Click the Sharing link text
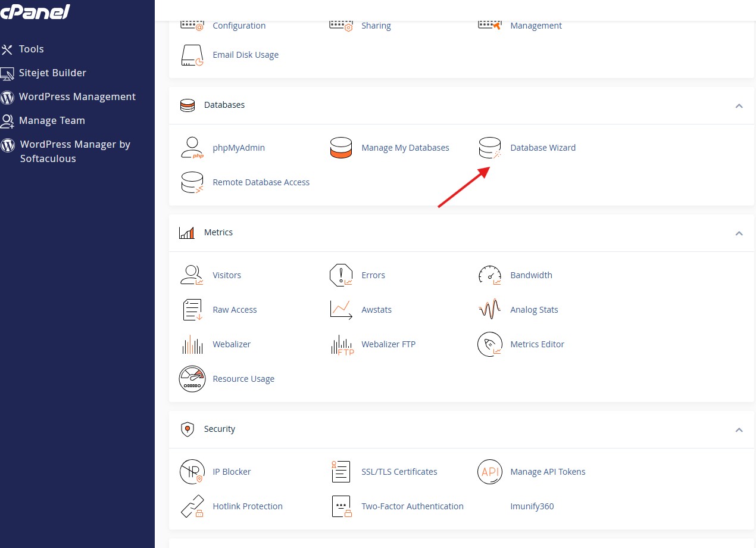Image resolution: width=756 pixels, height=548 pixels. click(x=376, y=26)
